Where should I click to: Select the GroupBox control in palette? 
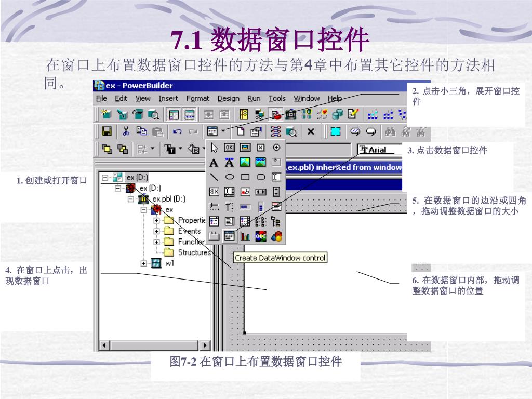[276, 162]
